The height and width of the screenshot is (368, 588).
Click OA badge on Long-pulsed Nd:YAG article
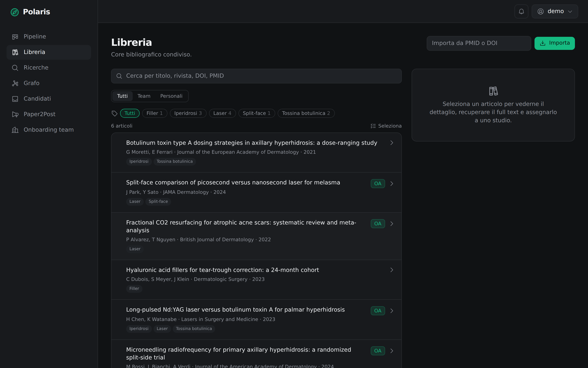378,311
